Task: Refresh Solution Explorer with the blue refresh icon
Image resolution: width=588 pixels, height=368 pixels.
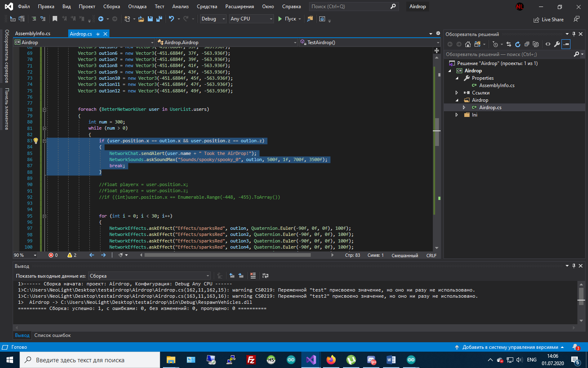Action: point(518,44)
